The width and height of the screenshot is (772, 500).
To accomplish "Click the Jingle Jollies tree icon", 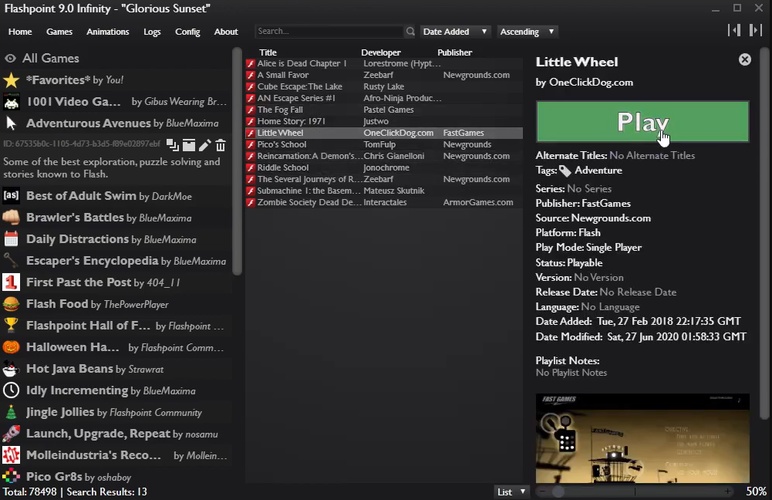I will click(11, 412).
